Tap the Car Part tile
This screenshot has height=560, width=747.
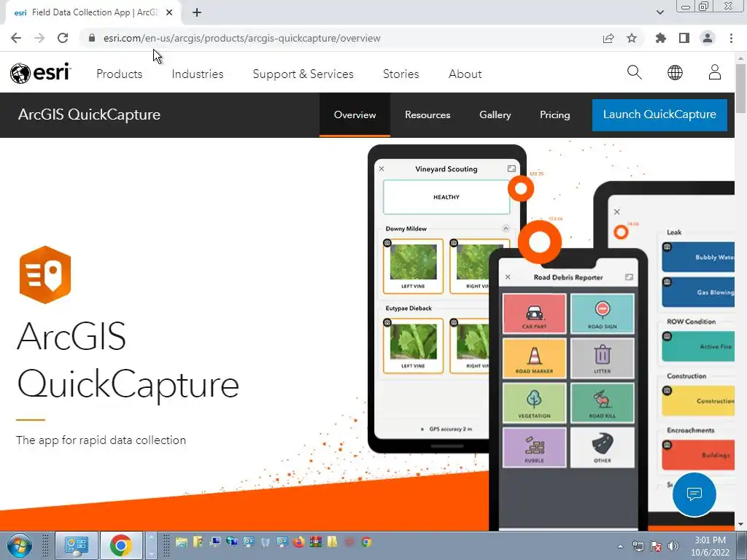(534, 314)
